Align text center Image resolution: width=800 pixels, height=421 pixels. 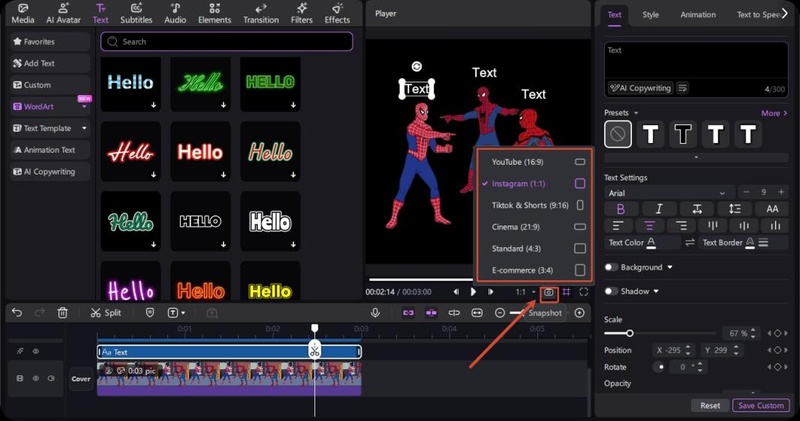[x=649, y=226]
